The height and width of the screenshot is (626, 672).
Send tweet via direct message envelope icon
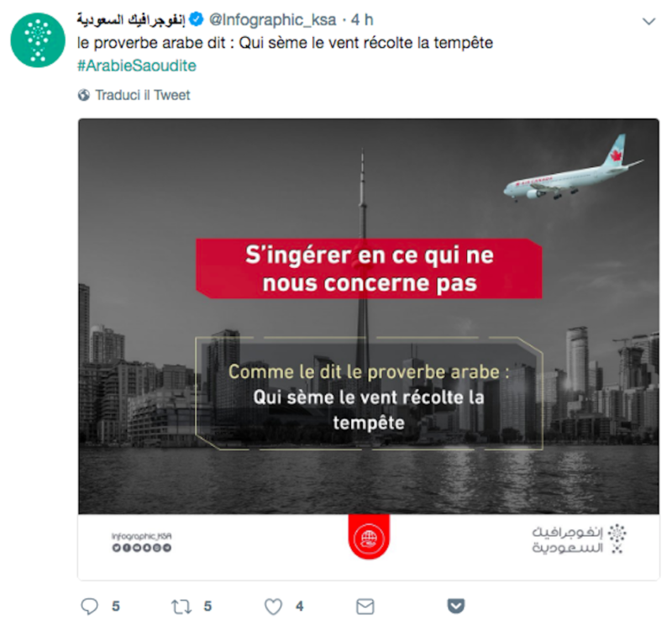tap(365, 607)
